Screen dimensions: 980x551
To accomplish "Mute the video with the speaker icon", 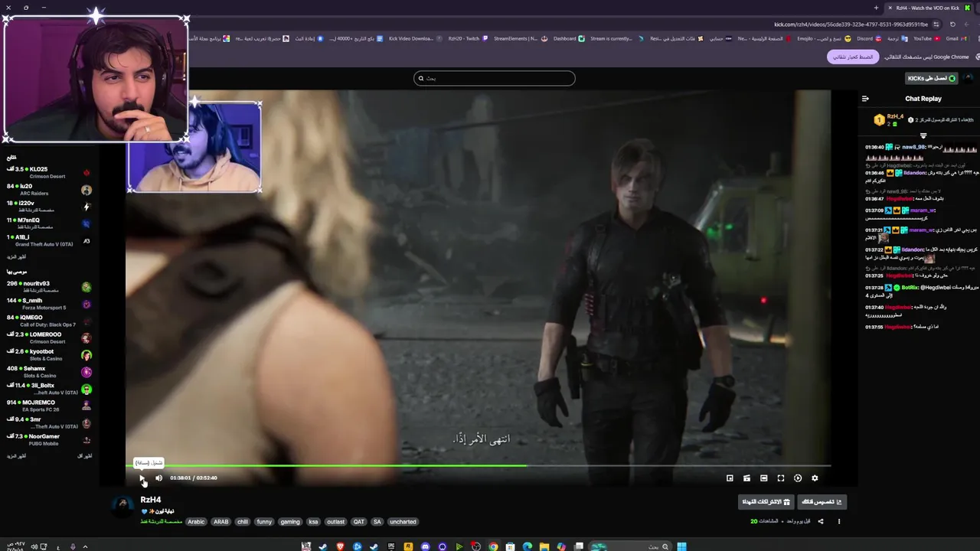I will pyautogui.click(x=158, y=478).
